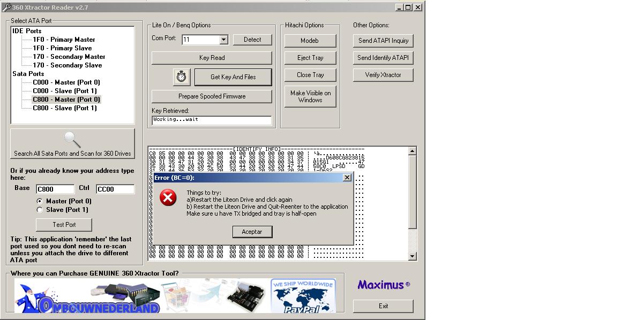Click the Eject Tray button
This screenshot has height=320, width=644.
pos(310,58)
